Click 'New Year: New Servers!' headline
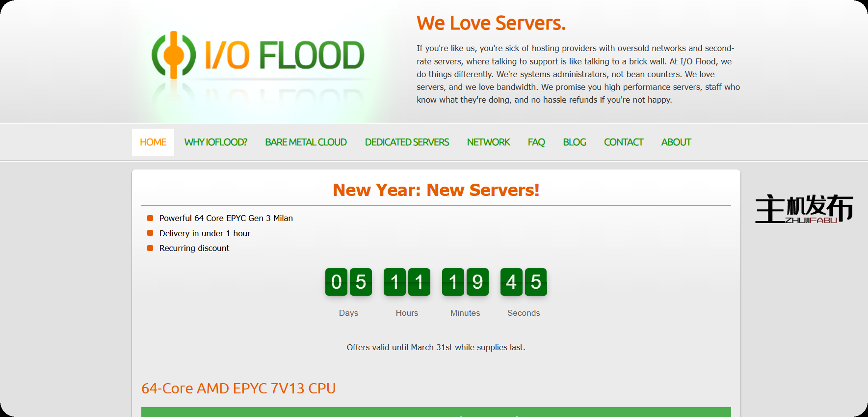Screen dimensions: 868x417 [436, 190]
